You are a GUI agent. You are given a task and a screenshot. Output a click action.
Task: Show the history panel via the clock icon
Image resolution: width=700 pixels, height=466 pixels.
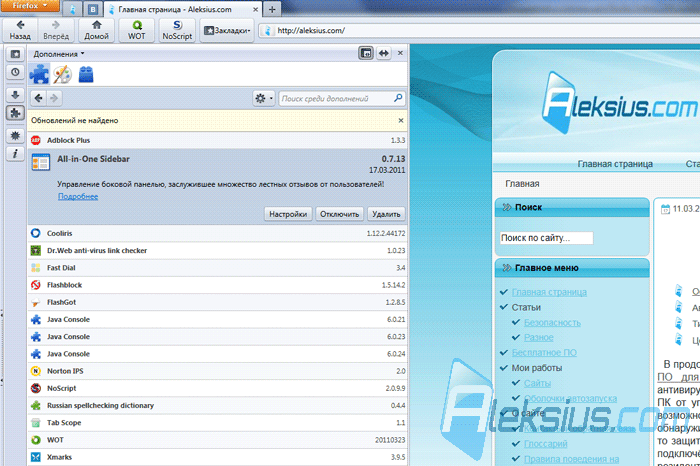pos(15,72)
